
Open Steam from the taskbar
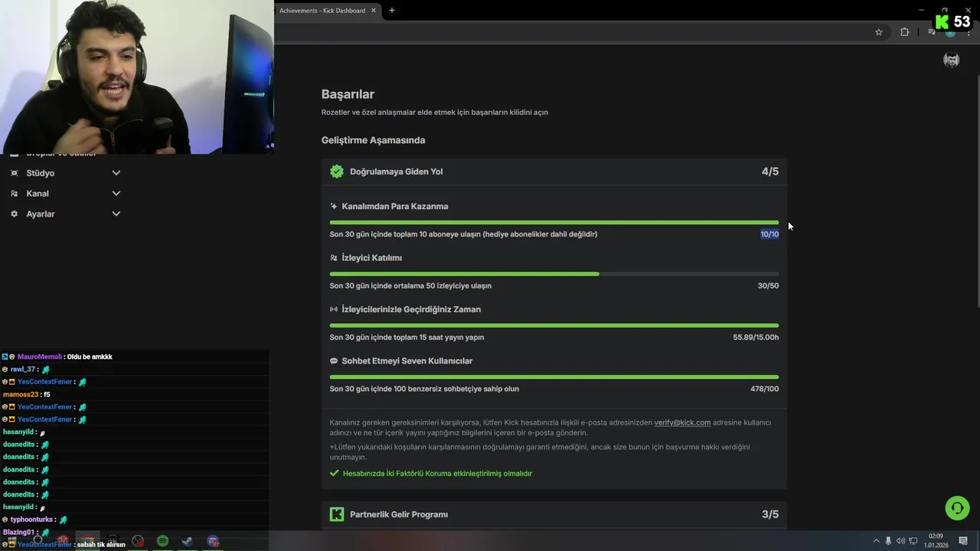[187, 541]
